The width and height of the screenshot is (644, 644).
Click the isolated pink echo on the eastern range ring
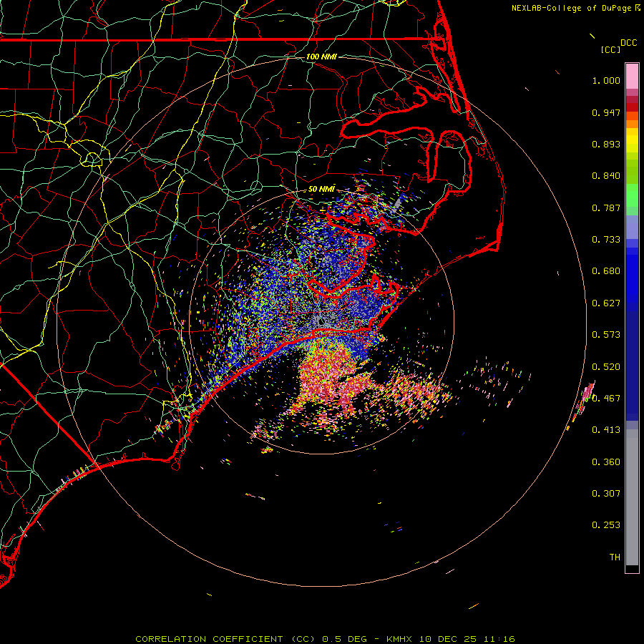click(x=587, y=392)
